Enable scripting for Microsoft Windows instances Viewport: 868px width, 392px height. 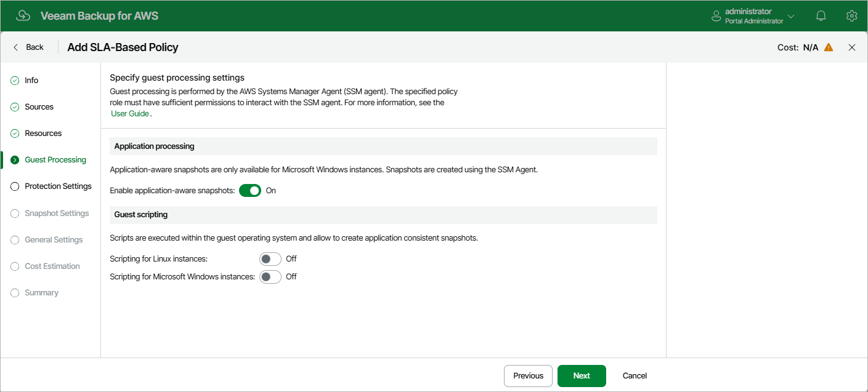[270, 276]
